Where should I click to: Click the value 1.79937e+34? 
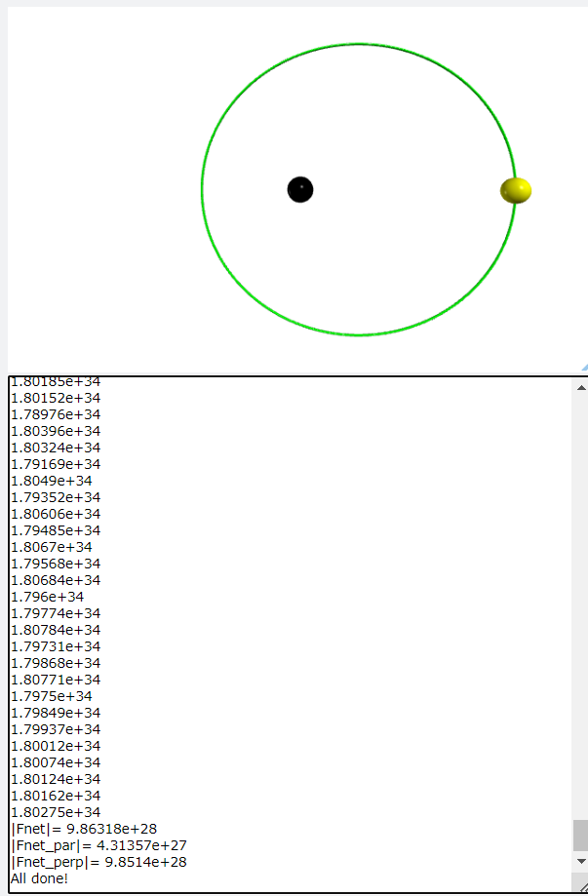coord(56,729)
